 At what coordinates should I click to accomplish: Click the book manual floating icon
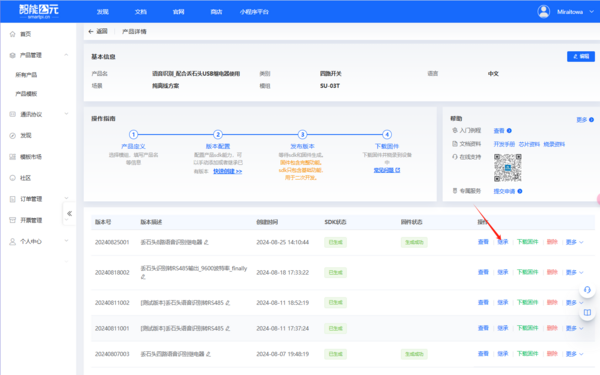[x=587, y=312]
